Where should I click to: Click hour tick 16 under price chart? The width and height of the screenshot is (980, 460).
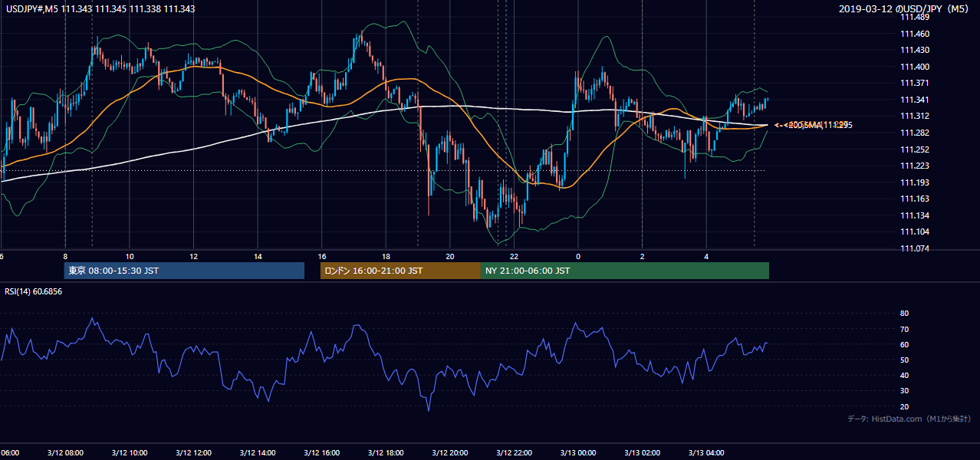(322, 256)
